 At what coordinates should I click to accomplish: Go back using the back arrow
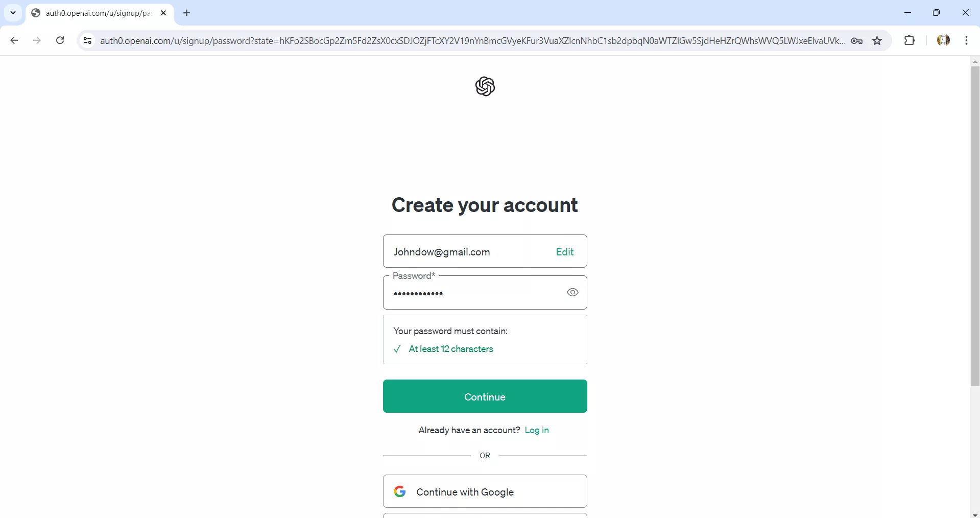[x=14, y=40]
